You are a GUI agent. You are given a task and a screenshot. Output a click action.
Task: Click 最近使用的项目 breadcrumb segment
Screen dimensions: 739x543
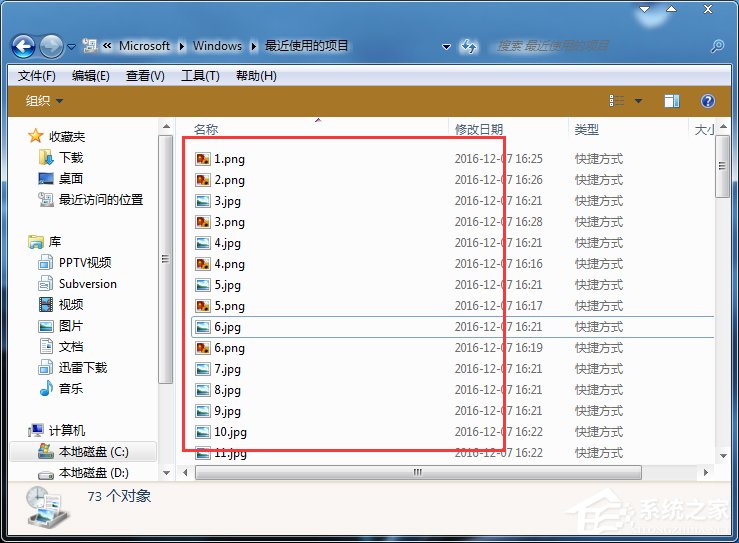coord(306,46)
